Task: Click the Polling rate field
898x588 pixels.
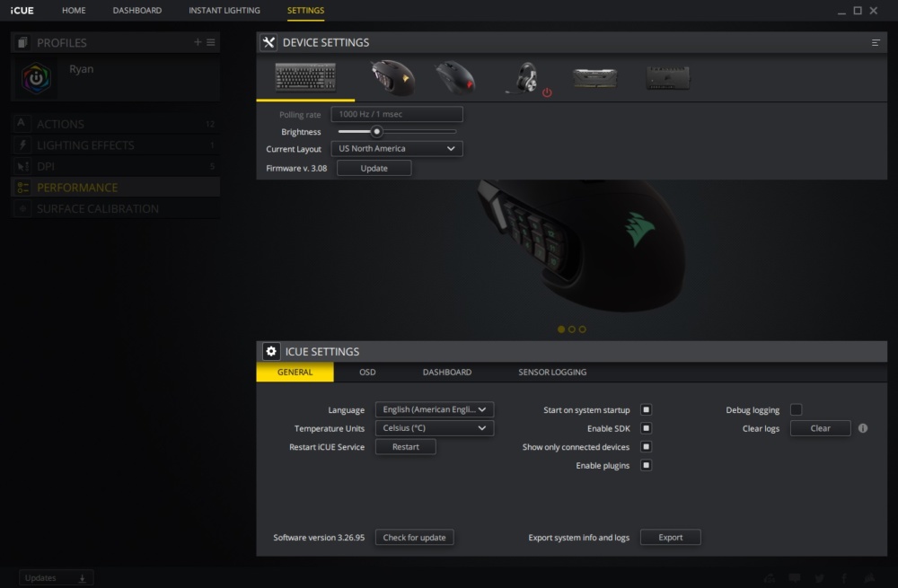Action: pos(397,114)
